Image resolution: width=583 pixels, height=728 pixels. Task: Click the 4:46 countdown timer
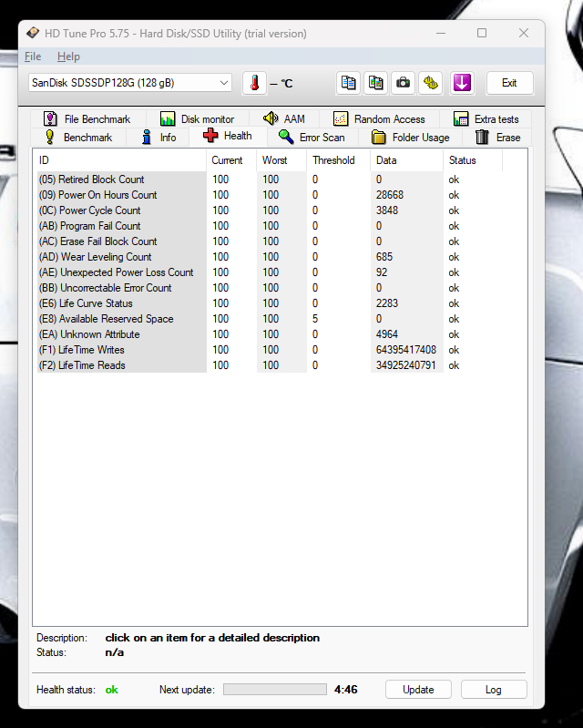[x=346, y=690]
